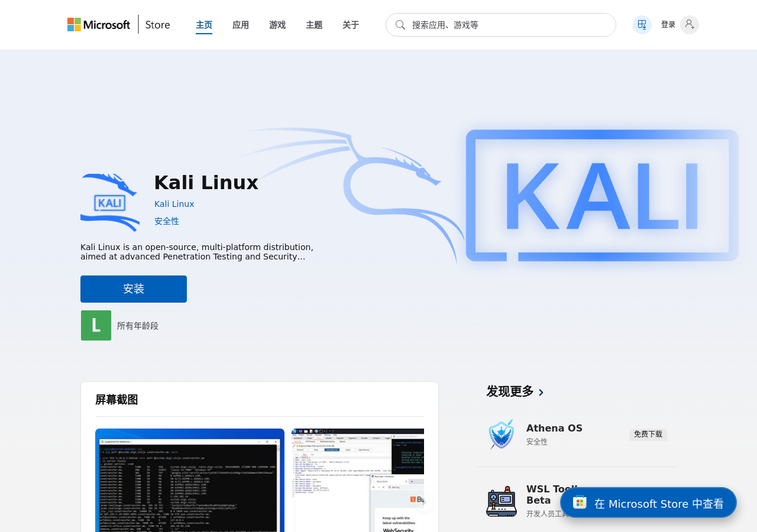Open the Athena OS app title

(x=554, y=428)
